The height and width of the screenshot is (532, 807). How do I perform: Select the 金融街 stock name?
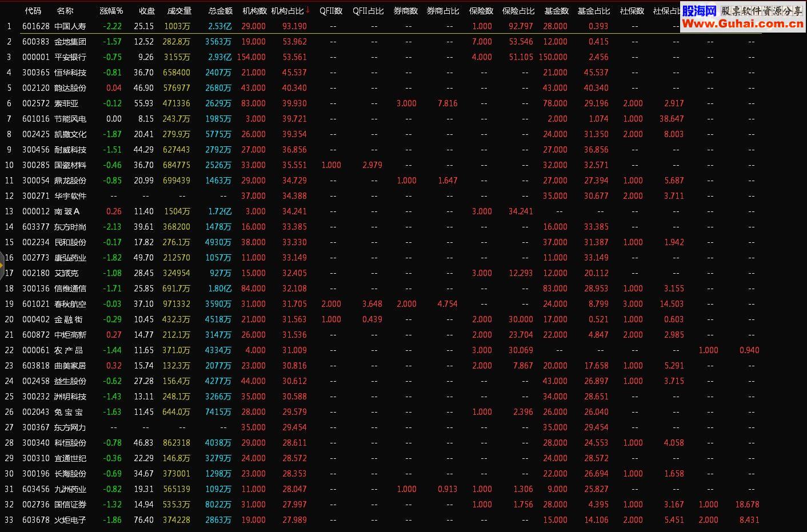[x=69, y=319]
